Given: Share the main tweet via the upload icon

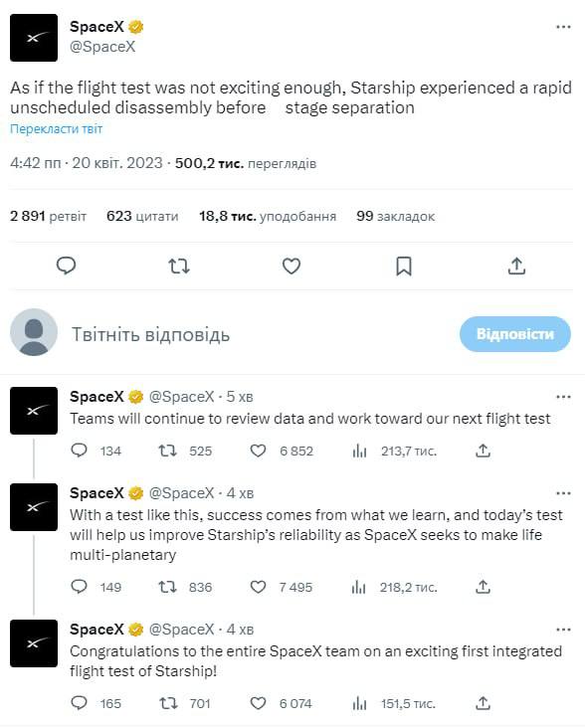Looking at the screenshot, I should [x=516, y=266].
